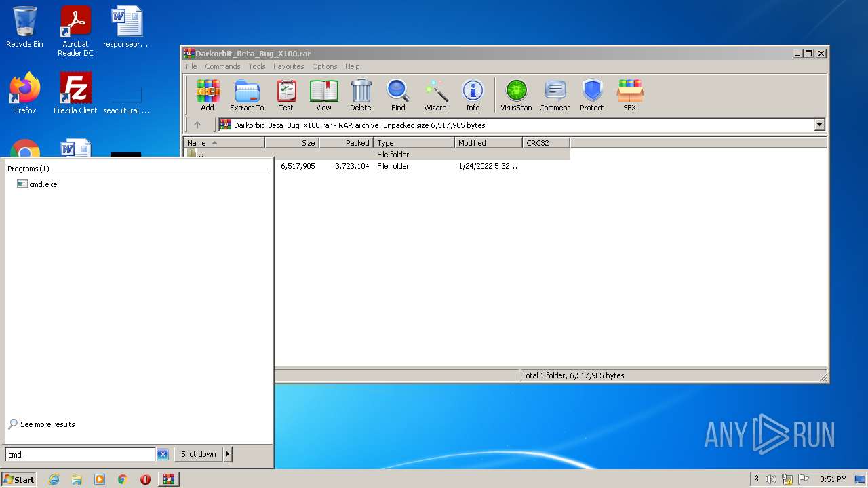Click the Action Center flag tray icon

(x=803, y=479)
